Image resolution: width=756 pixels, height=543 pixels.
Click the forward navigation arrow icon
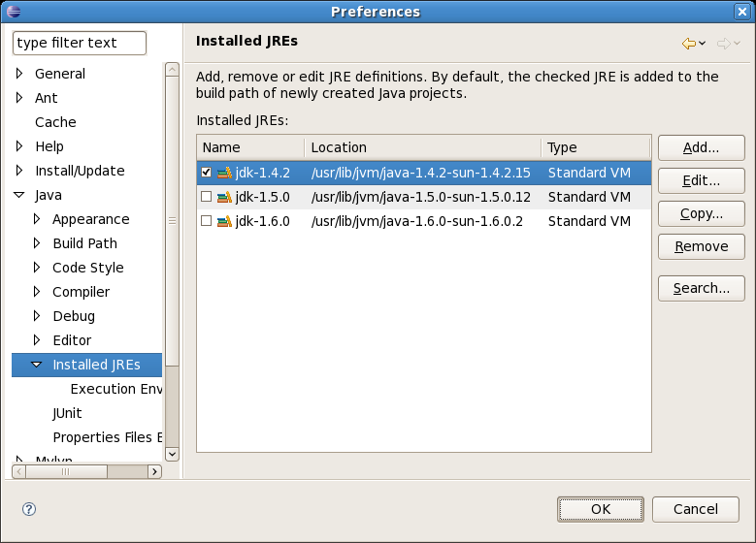coord(723,44)
